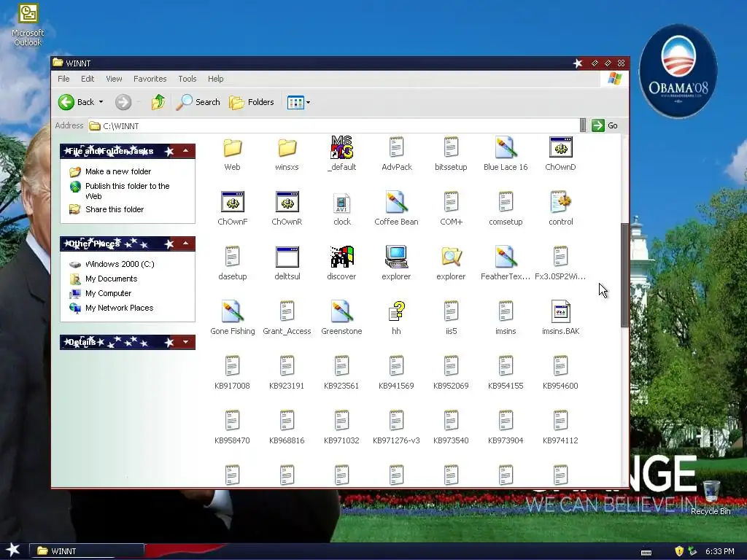Click the C:\WINNT address field
The height and width of the screenshot is (560, 747).
333,125
